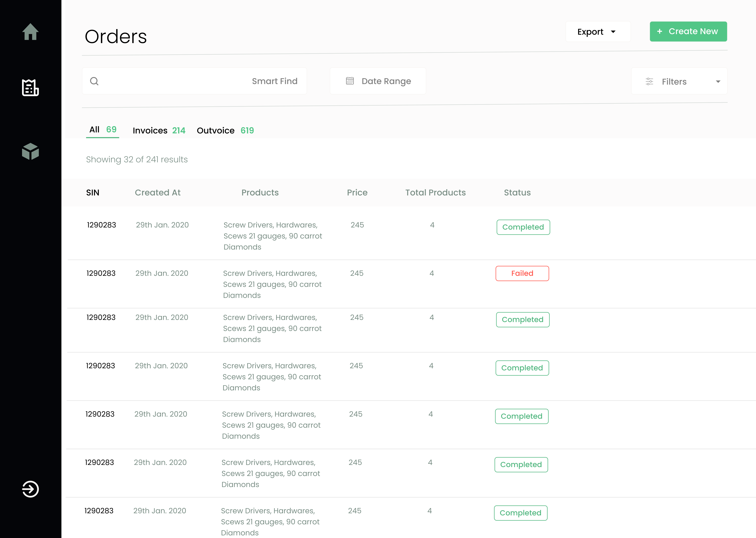Expand the Export dropdown arrow
The height and width of the screenshot is (538, 756).
[613, 32]
